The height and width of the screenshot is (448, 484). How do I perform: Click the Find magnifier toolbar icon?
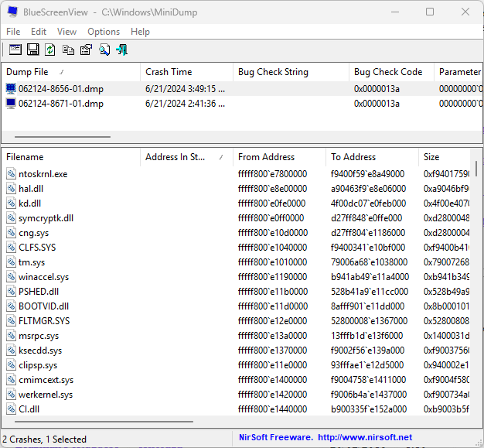(104, 50)
